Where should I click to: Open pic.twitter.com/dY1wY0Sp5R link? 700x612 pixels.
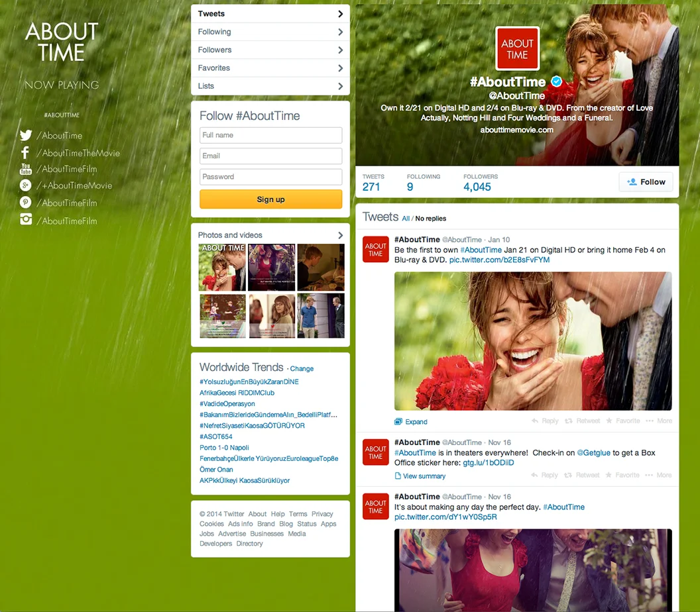coord(445,517)
